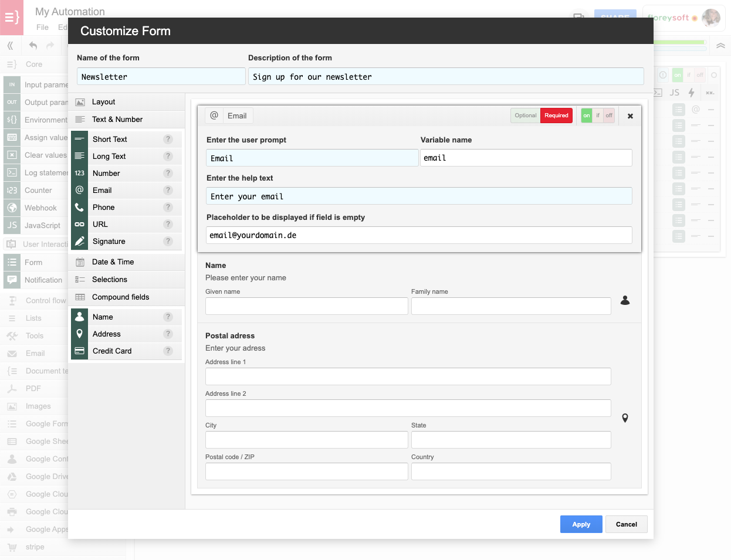Open help for URL field
This screenshot has width=731, height=560.
168,224
